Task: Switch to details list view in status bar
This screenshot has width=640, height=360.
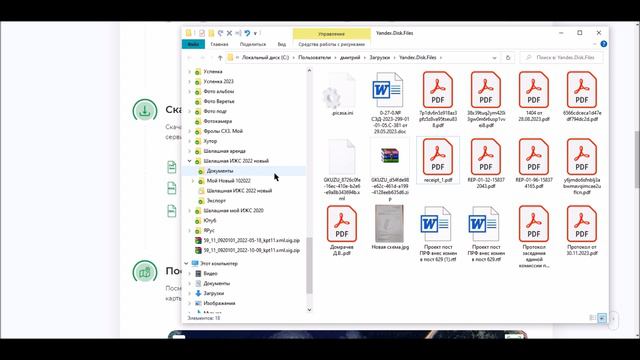Action: pos(592,318)
